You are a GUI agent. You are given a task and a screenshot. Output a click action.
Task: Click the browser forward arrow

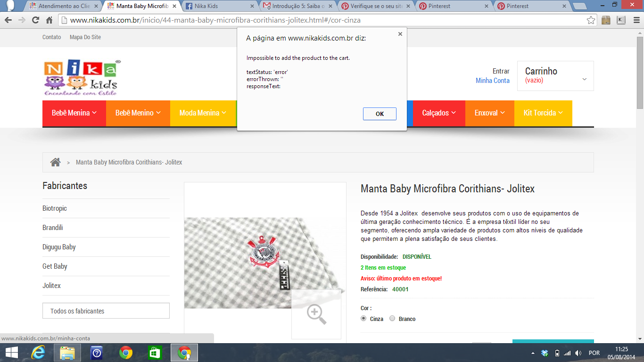point(22,20)
